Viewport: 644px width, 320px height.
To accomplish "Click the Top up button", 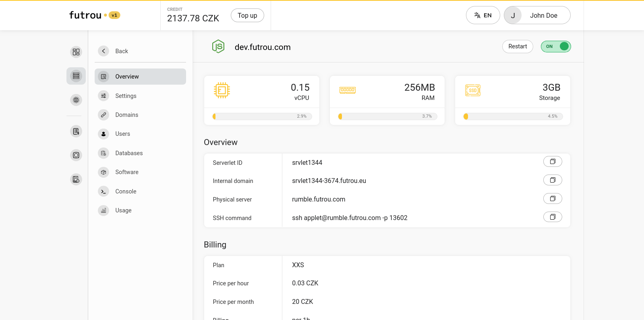I will [247, 15].
